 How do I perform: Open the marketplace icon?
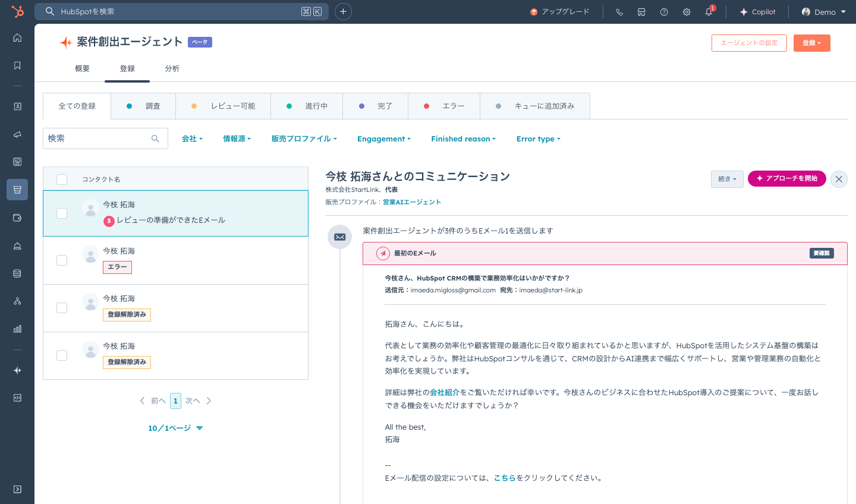click(641, 11)
